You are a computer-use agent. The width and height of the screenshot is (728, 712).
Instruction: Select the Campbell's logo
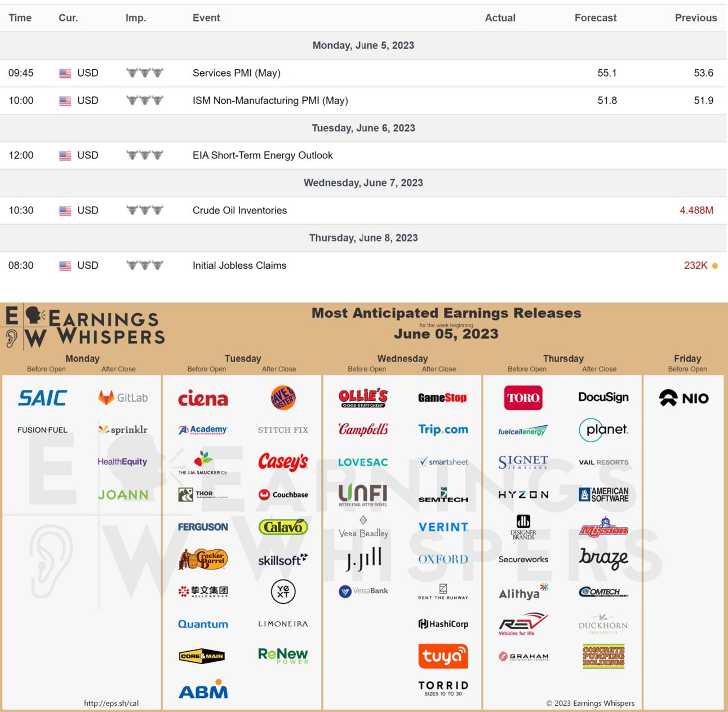(363, 429)
